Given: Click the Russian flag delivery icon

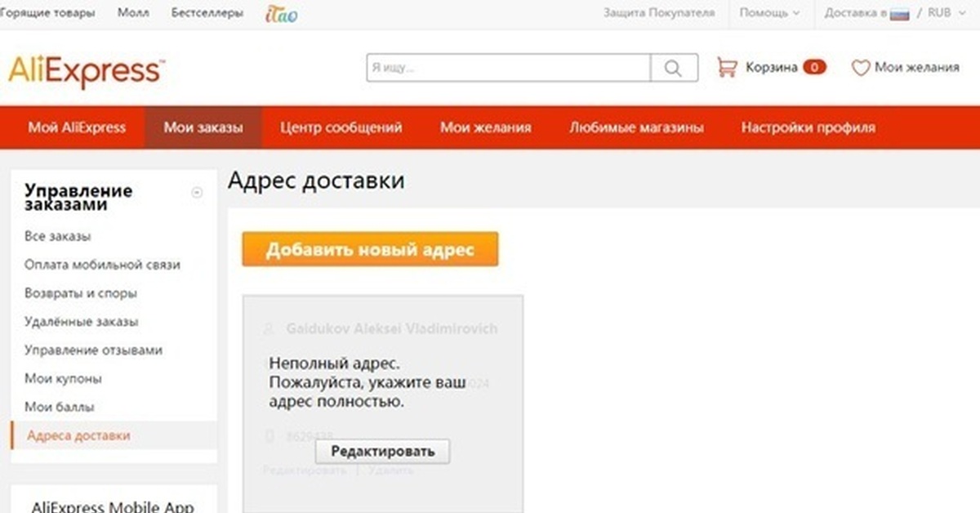Looking at the screenshot, I should [x=899, y=14].
